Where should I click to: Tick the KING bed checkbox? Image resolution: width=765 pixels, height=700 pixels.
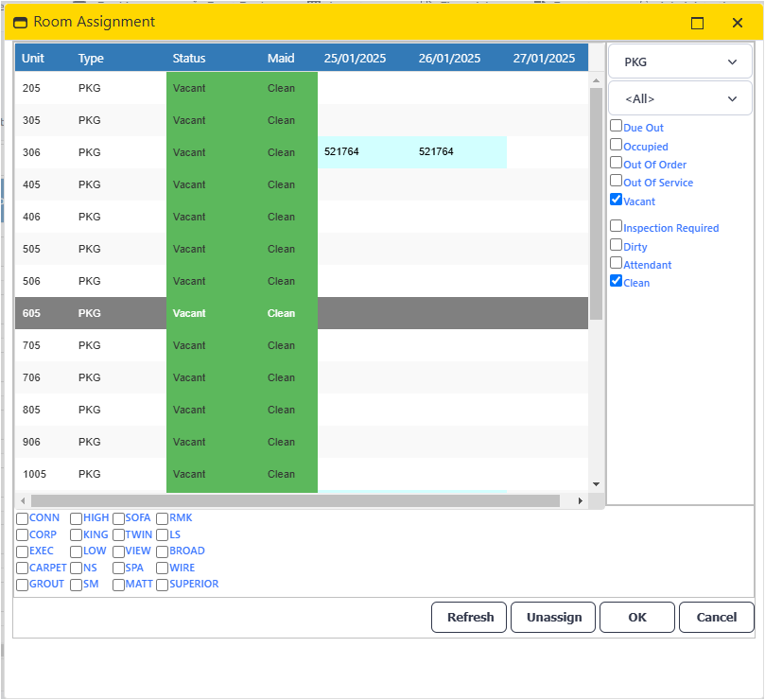pyautogui.click(x=76, y=535)
